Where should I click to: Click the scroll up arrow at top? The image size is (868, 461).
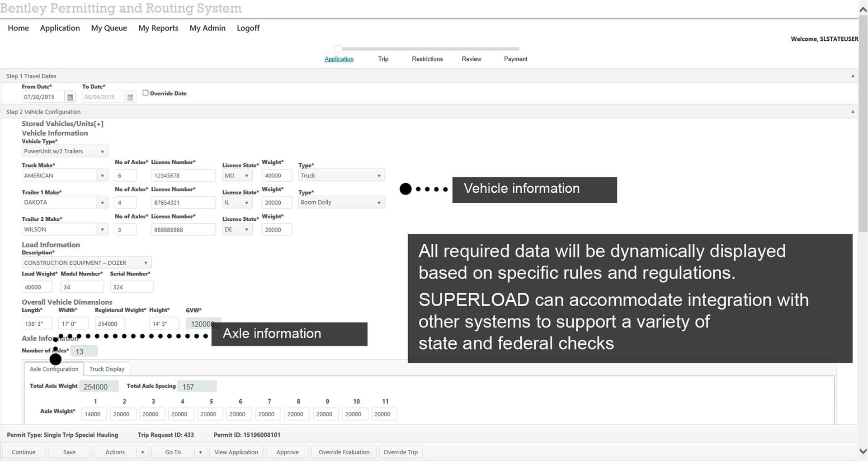(863, 9)
